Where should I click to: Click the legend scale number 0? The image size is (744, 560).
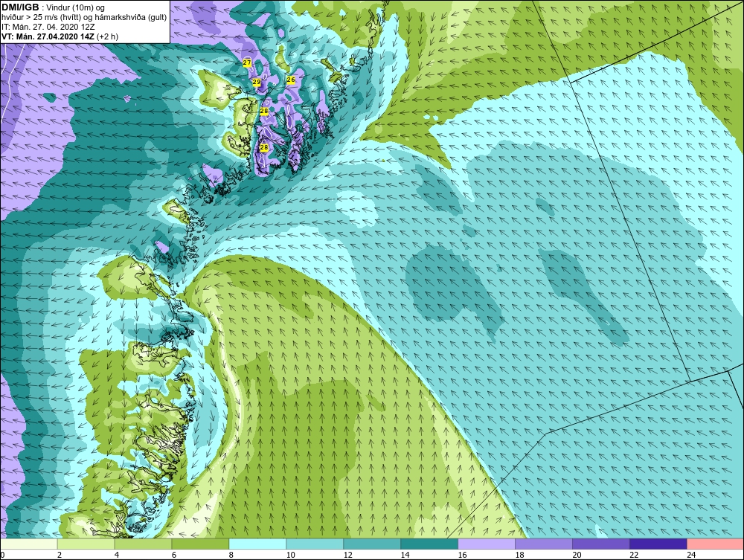2,555
